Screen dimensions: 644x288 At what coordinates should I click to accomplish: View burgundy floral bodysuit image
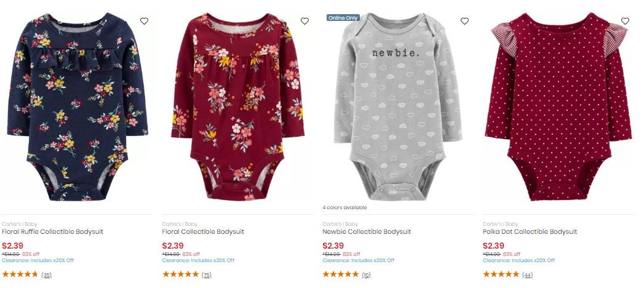pyautogui.click(x=238, y=107)
